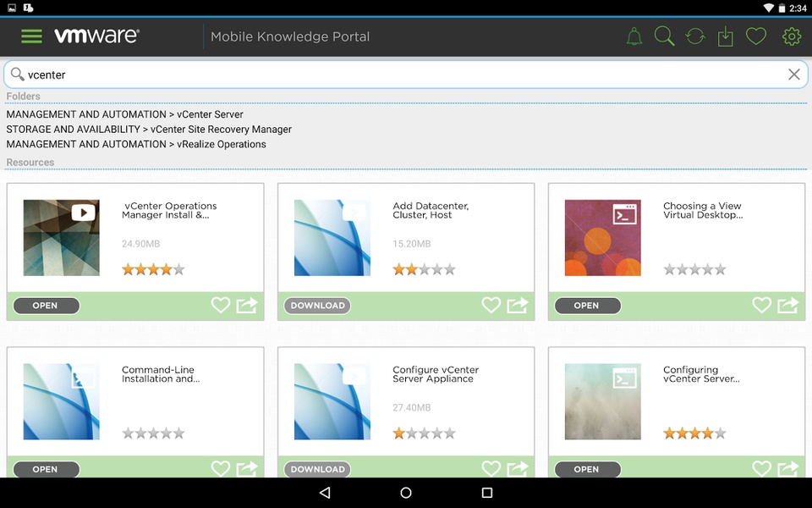
Task: Share Configuring vCenter Server resource
Action: (788, 468)
